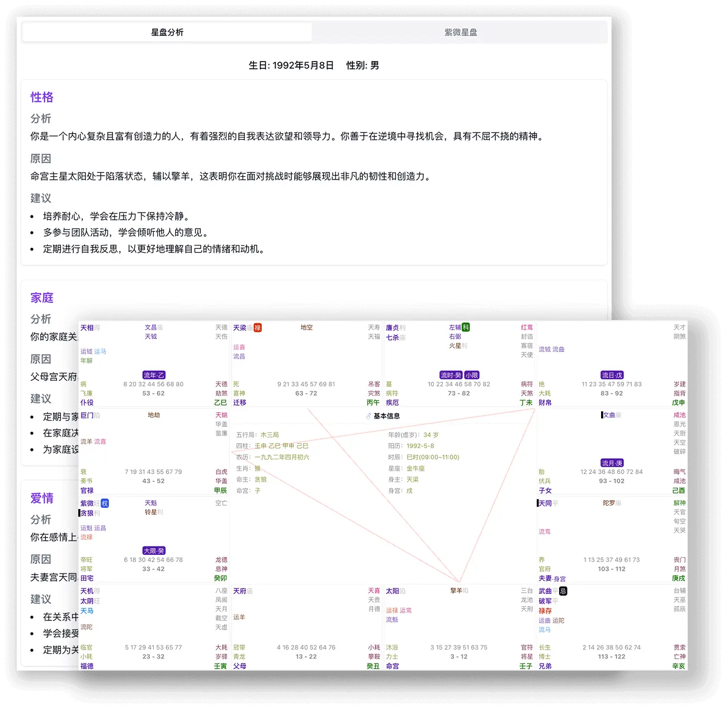Click the 流日·戊 badge in 财帛 palace
This screenshot has width=728, height=711.
(x=613, y=375)
